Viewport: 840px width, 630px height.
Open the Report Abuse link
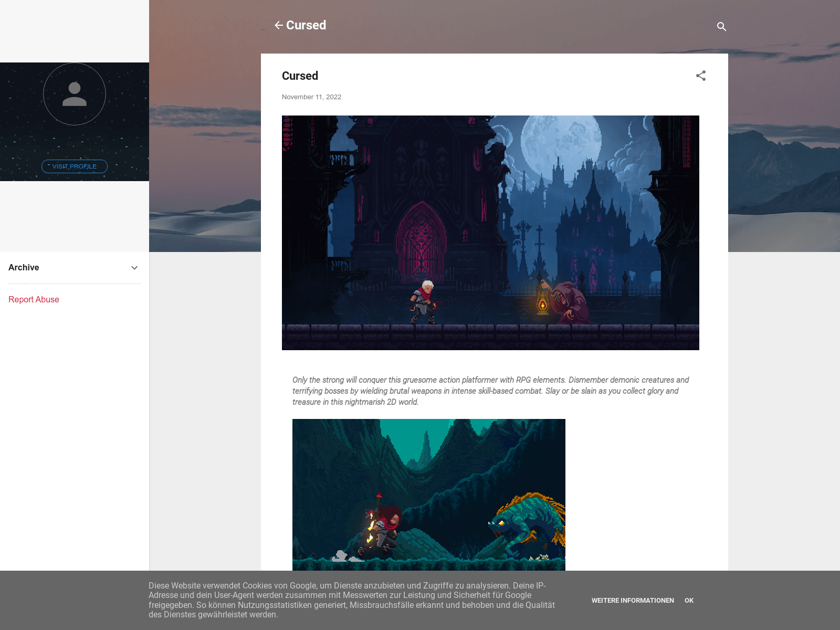34,299
